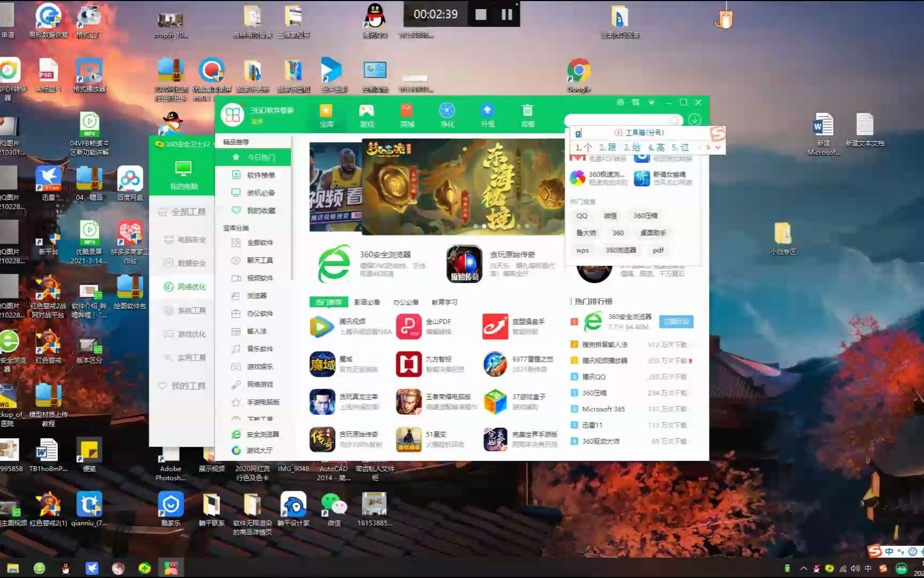Stop the screen recording
924x578 pixels.
[481, 14]
